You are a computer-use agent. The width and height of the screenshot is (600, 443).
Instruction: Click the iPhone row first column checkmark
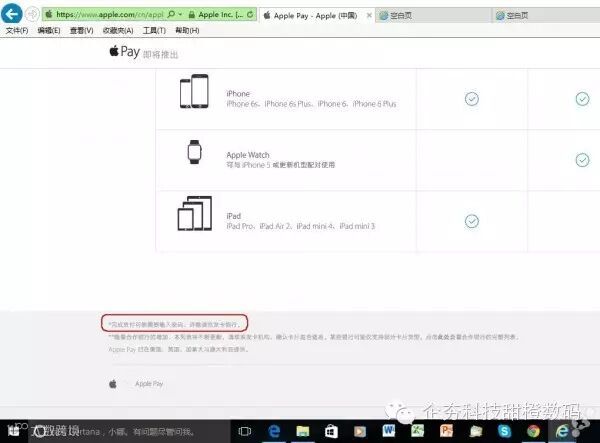[471, 99]
